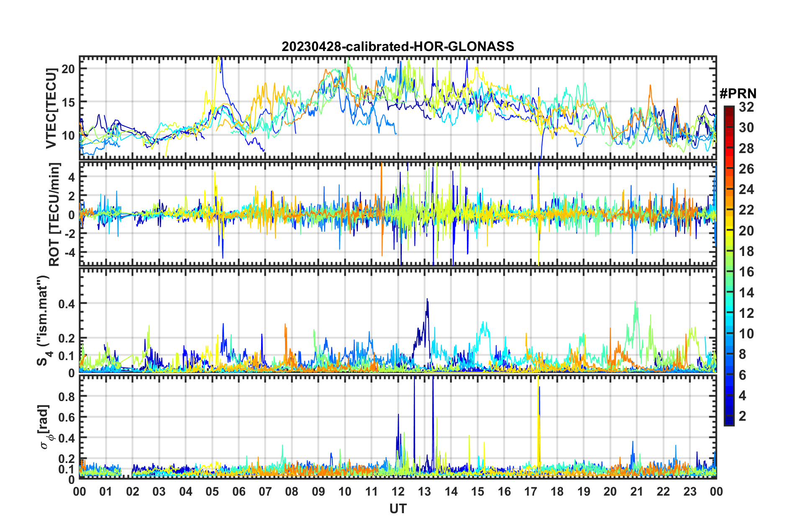The image size is (796, 532).
Task: Select the 06 hour tick on the UT axis
Action: 239,491
